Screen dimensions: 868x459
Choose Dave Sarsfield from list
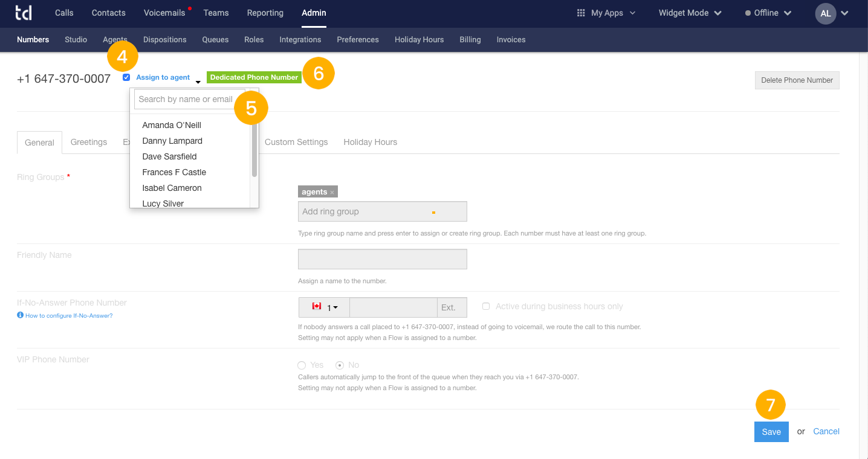pyautogui.click(x=169, y=156)
